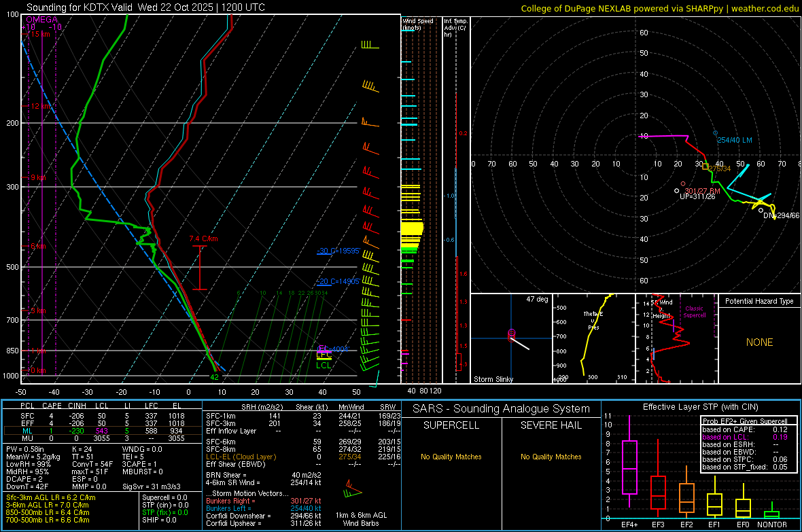Click the Bunkers left-mover circle on hodograph
This screenshot has height=532, width=802.
[x=716, y=133]
